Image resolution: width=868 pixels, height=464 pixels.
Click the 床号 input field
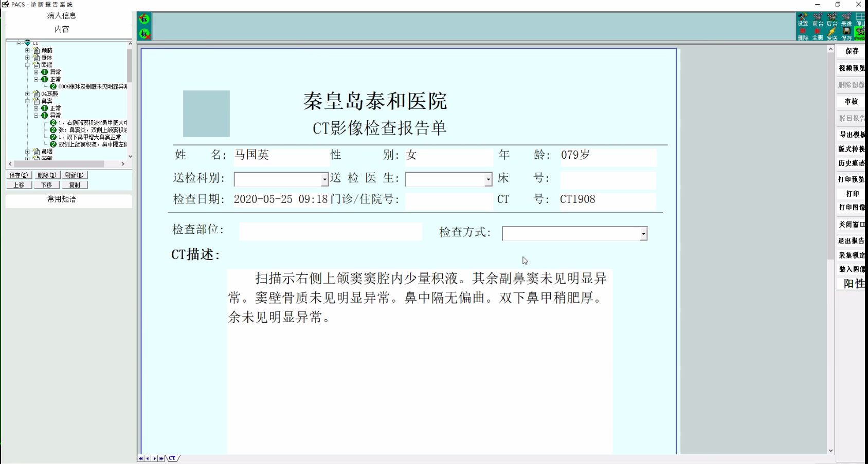point(608,180)
